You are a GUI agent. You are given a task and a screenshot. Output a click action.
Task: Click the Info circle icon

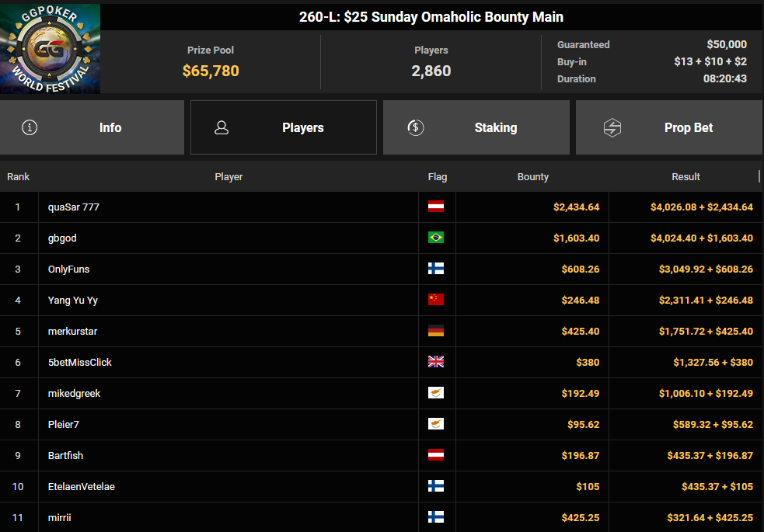point(30,127)
